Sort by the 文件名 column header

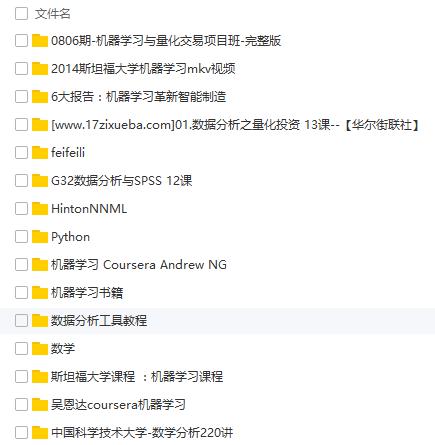pos(52,14)
